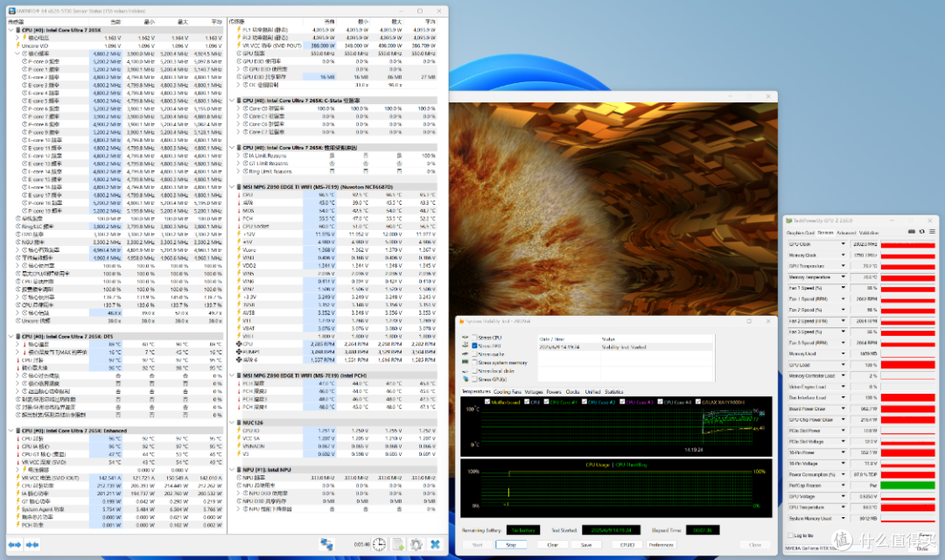Open GPU-Z hamburger menu icon
The height and width of the screenshot is (560, 945).
(x=932, y=232)
